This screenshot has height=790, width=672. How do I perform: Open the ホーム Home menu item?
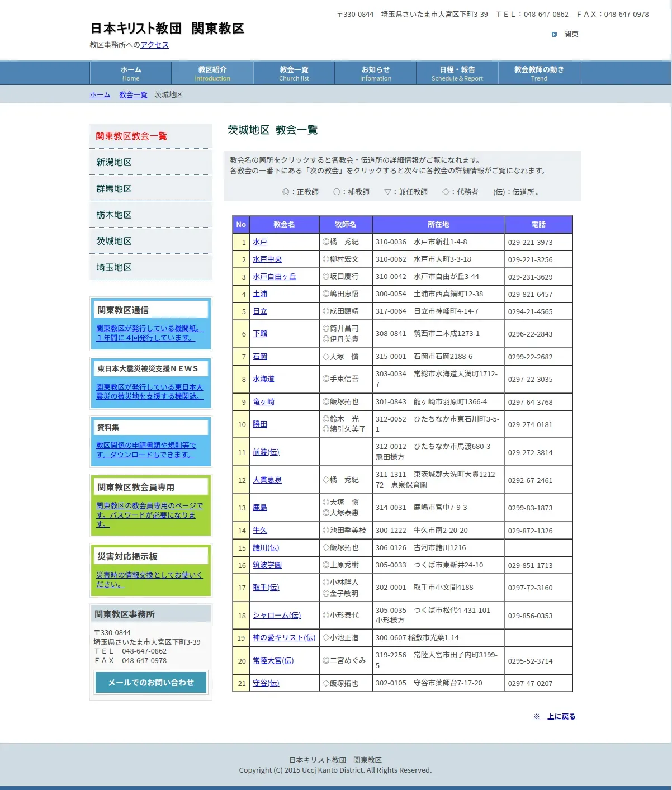[131, 73]
